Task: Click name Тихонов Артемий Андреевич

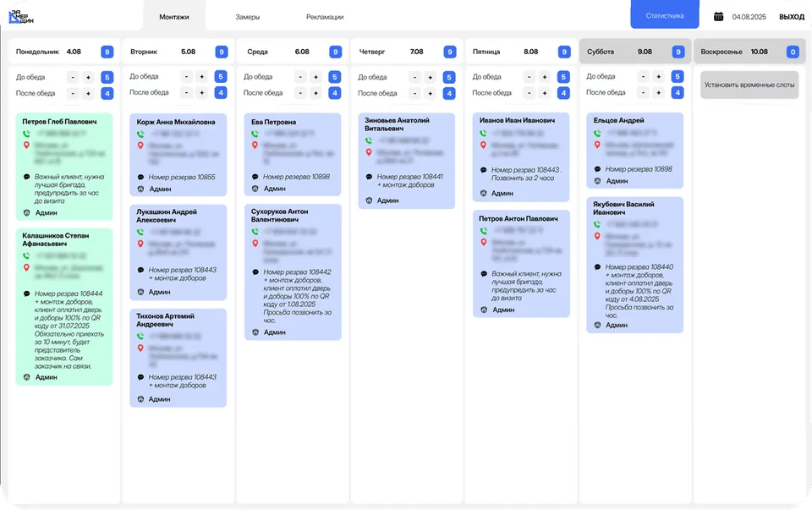Action: [x=165, y=320]
